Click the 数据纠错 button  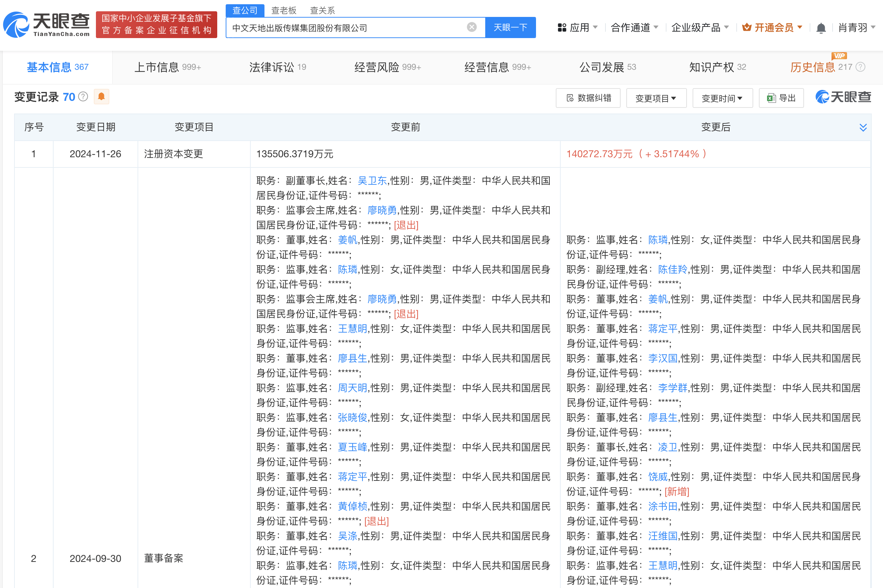pos(588,98)
